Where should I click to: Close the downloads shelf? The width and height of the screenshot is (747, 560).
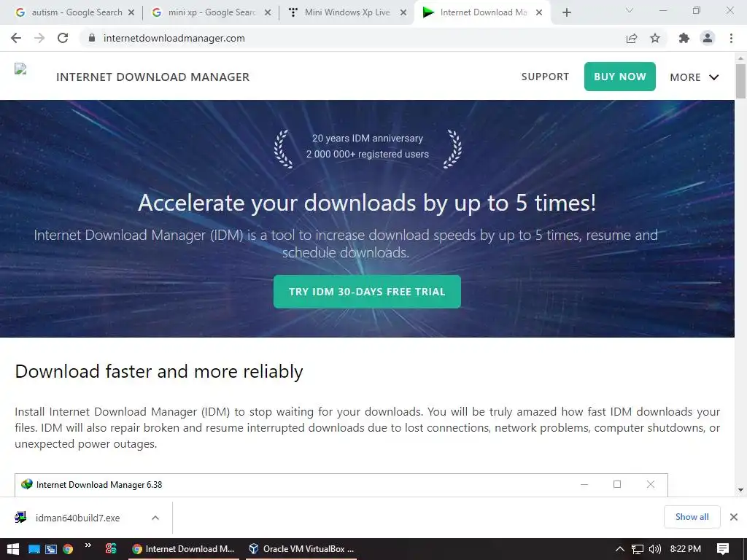(x=734, y=517)
